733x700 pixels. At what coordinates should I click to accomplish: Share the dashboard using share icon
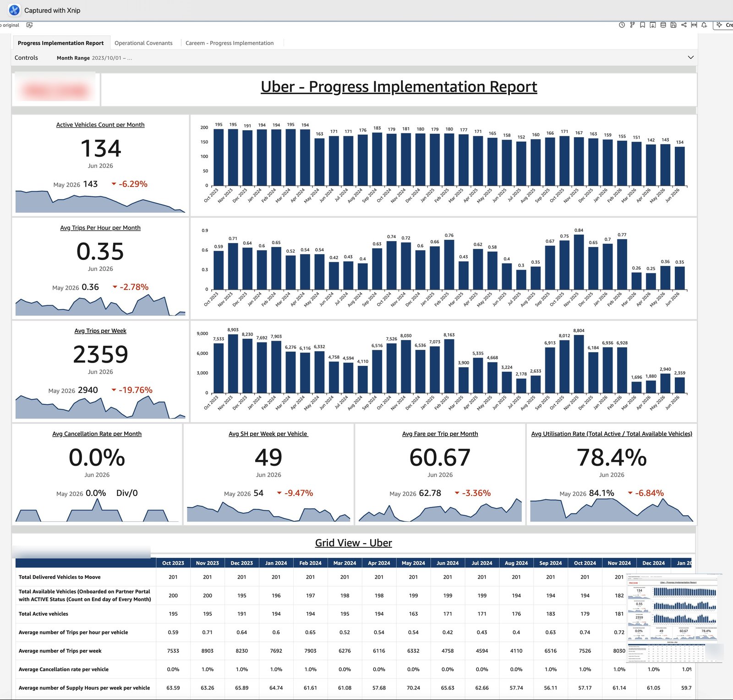point(684,25)
